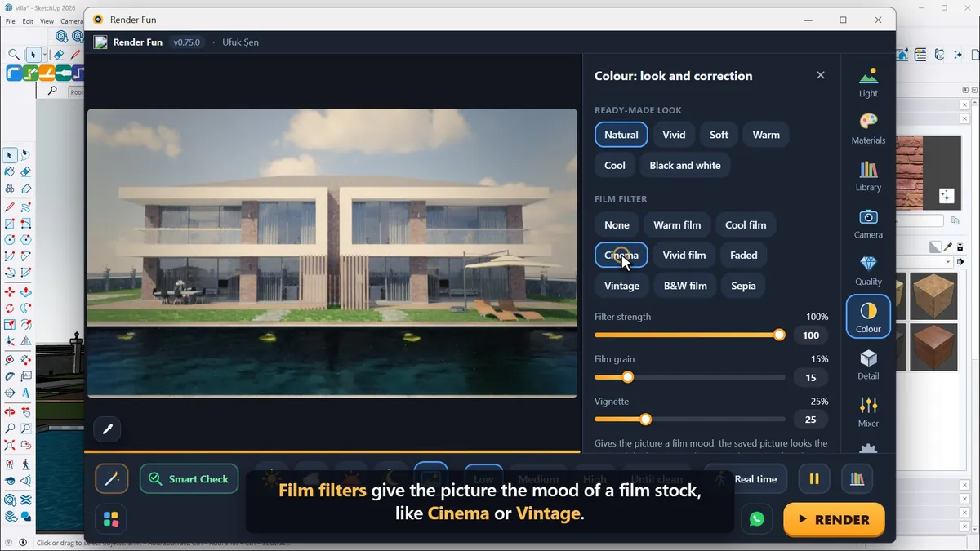The image size is (980, 551).
Task: Open the colorful apps grid icon
Action: (x=111, y=519)
